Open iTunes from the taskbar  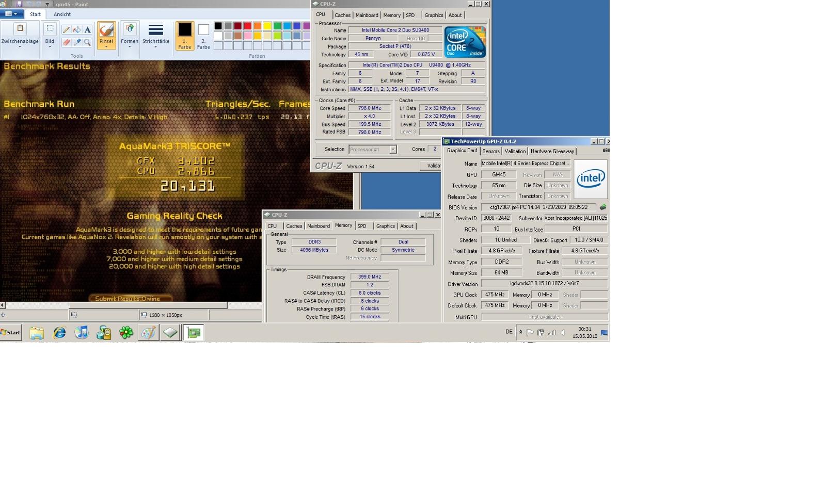pyautogui.click(x=82, y=333)
